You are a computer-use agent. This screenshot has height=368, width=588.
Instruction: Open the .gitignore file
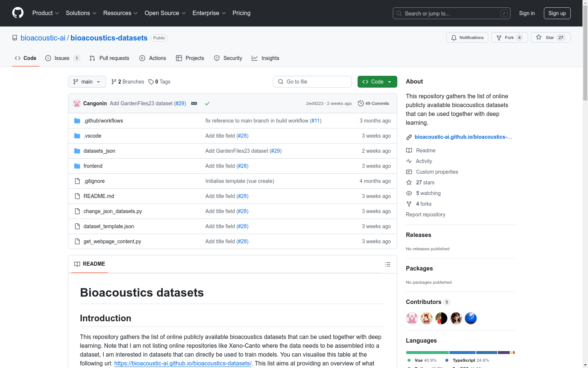94,181
